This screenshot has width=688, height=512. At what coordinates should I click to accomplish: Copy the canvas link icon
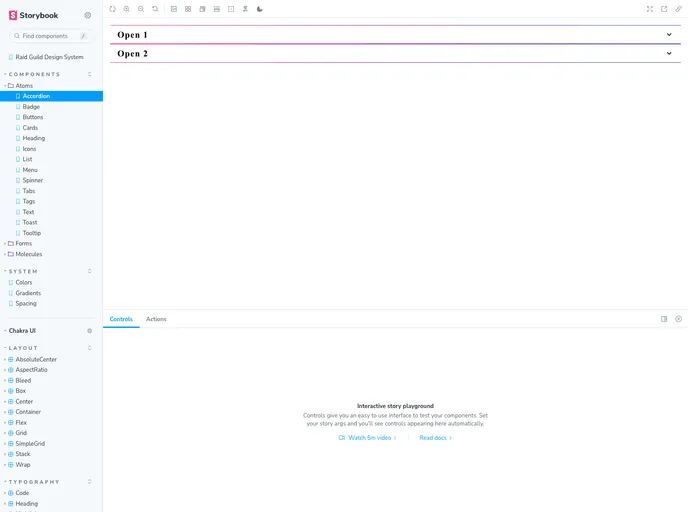(x=678, y=9)
